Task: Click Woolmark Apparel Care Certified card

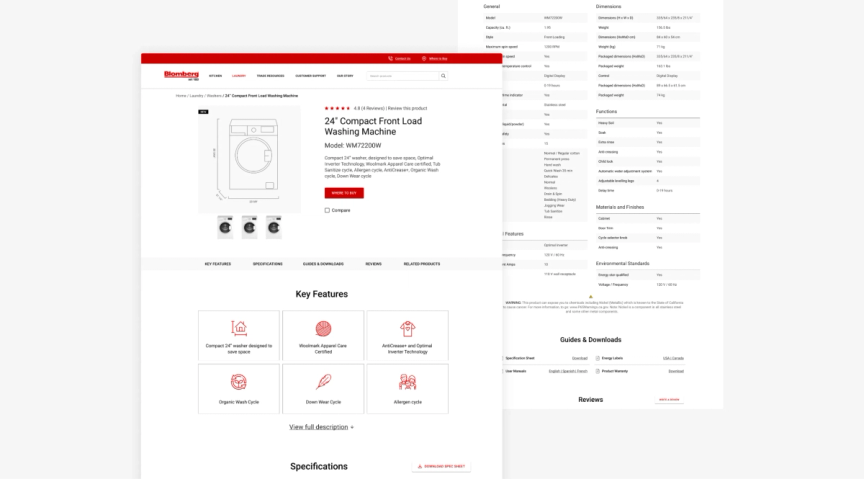Action: (x=323, y=336)
